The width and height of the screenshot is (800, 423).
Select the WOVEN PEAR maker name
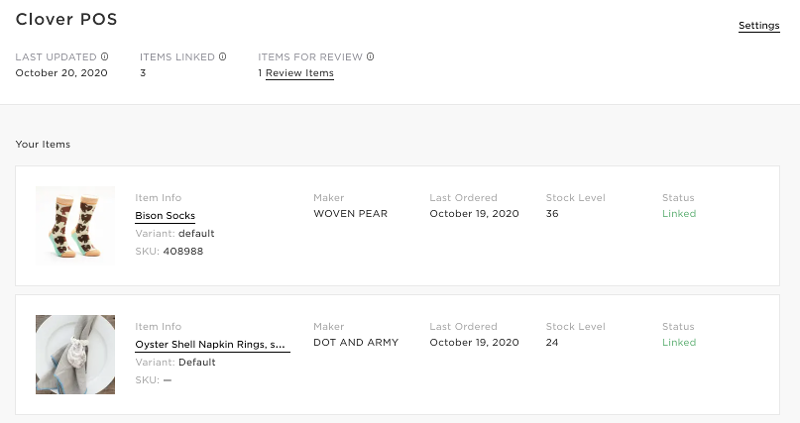351,214
